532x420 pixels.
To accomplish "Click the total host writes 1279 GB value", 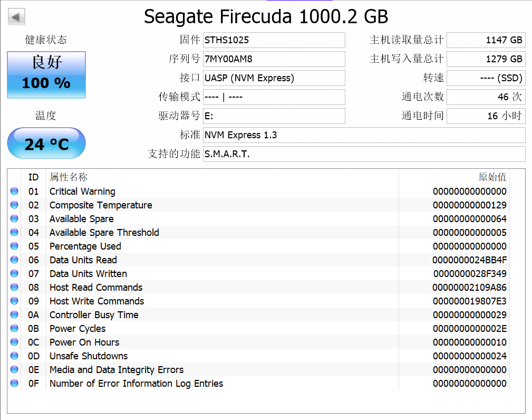I will pyautogui.click(x=486, y=59).
